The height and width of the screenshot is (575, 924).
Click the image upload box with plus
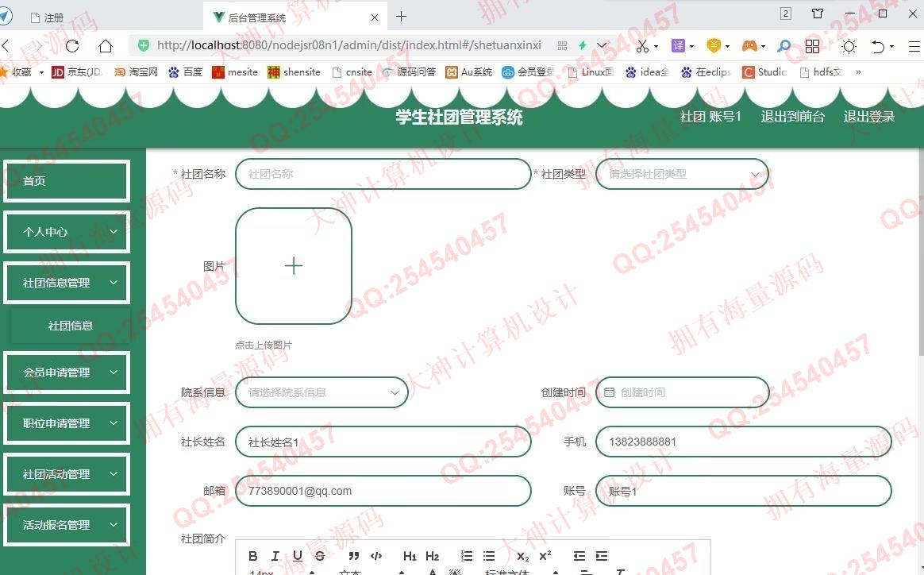[294, 266]
